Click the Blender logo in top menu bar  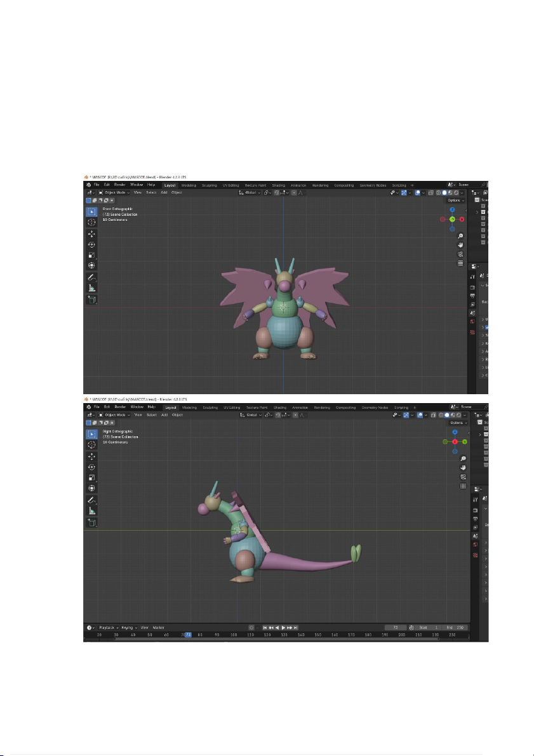(x=88, y=185)
